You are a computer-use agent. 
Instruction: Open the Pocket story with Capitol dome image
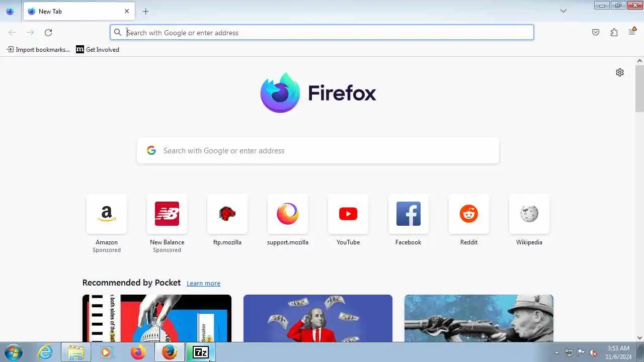[x=157, y=318]
